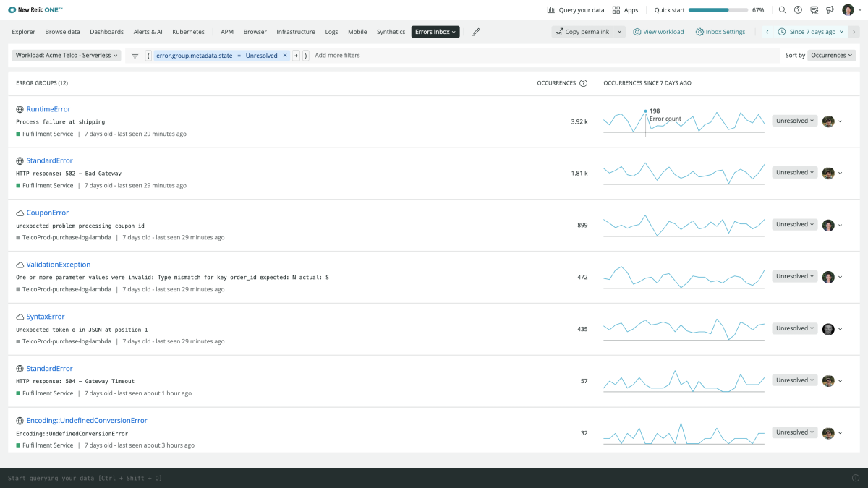868x488 pixels.
Task: Change Unresolved status for ValidationException
Action: [x=795, y=276]
